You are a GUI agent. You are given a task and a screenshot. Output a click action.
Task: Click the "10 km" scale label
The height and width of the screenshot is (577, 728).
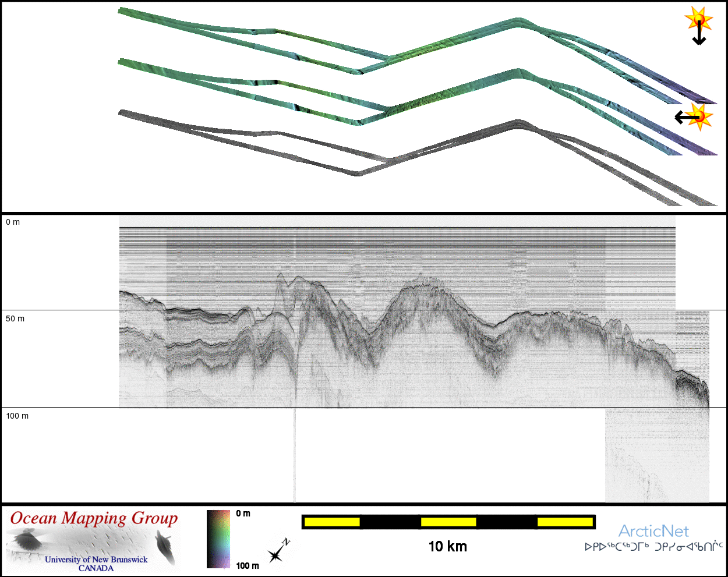point(447,546)
